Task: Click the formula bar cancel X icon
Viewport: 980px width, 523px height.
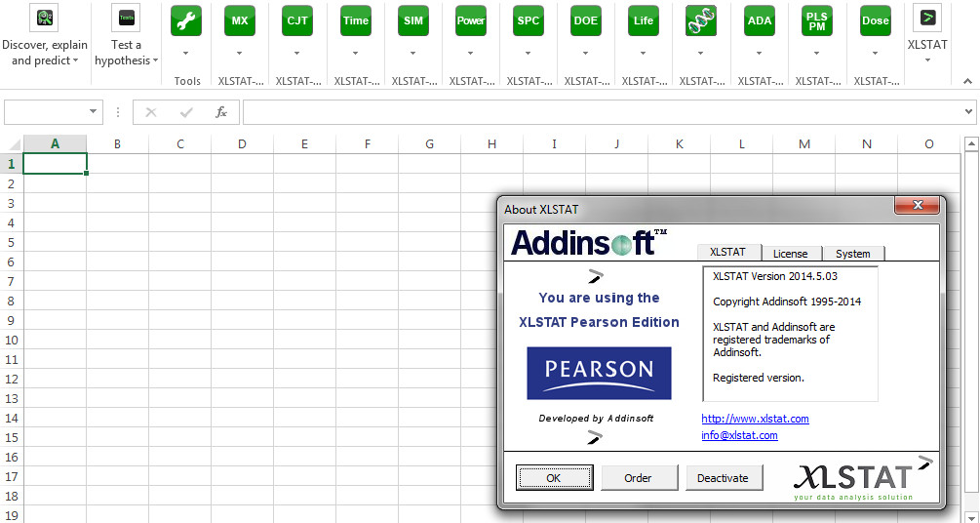Action: click(150, 112)
